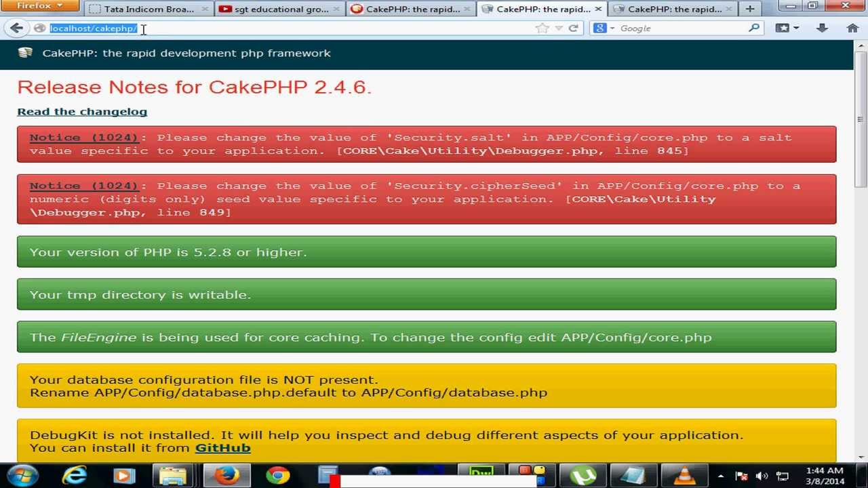This screenshot has height=488, width=868.
Task: Click the 'DebugKit is not installed' message
Action: 427,441
